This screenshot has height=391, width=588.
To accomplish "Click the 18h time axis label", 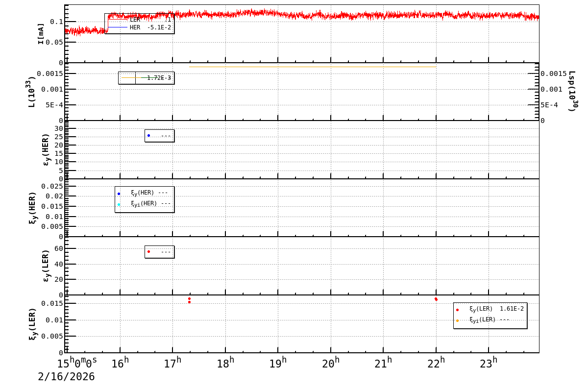I will click(225, 363).
